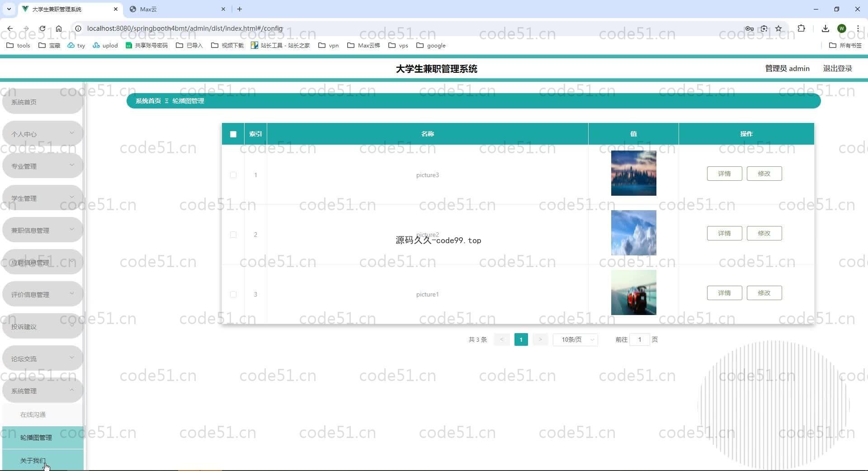Open the google bookmark folder
The width and height of the screenshot is (868, 471).
point(431,45)
